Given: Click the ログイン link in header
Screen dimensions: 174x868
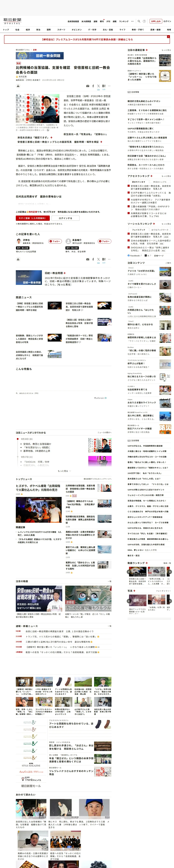Looking at the screenshot, I should click(167, 21).
